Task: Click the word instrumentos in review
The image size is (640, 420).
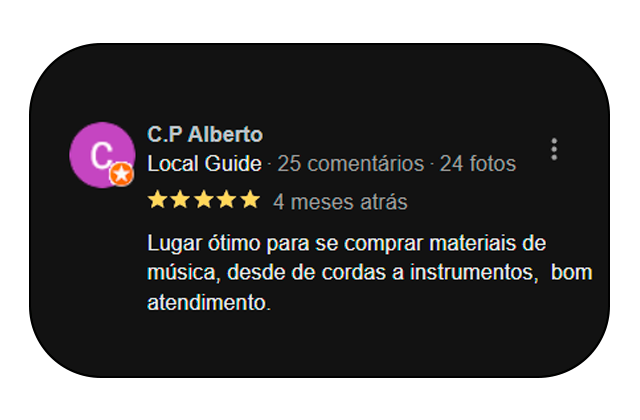Action: coord(474,273)
